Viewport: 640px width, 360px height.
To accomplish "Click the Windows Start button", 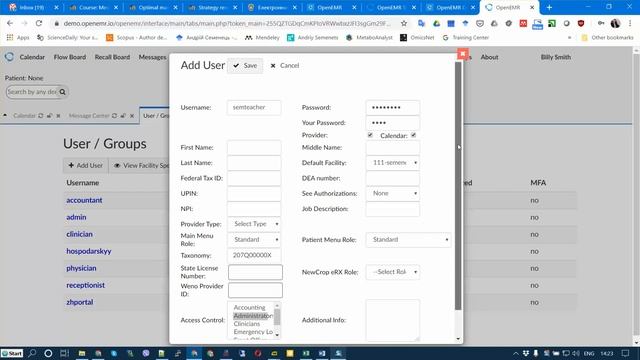I will coord(12,353).
